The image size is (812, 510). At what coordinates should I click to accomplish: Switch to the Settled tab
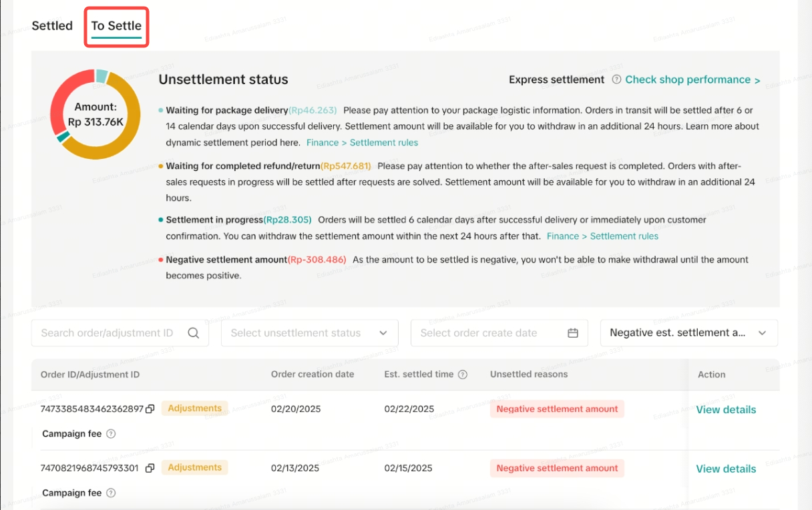click(x=52, y=26)
